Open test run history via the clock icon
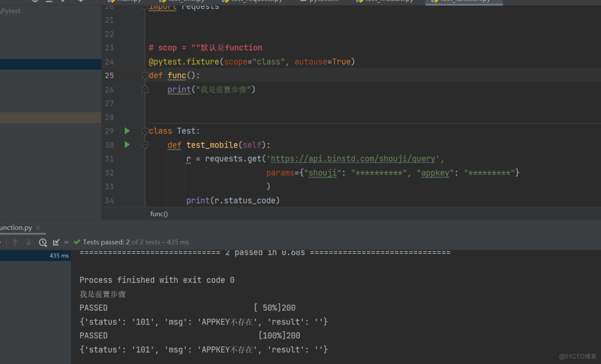601x364 pixels. click(x=43, y=242)
